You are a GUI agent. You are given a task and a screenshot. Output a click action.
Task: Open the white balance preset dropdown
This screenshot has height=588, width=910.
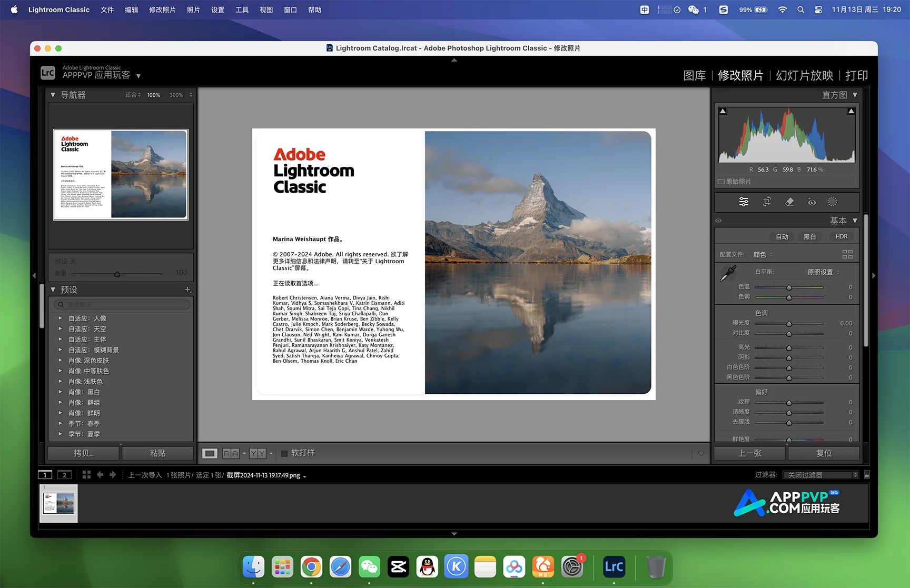(824, 272)
